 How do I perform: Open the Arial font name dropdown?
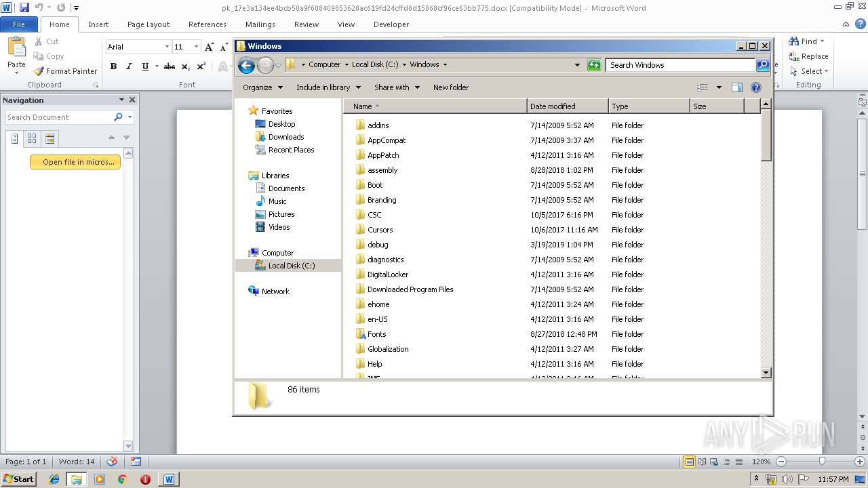tap(167, 47)
